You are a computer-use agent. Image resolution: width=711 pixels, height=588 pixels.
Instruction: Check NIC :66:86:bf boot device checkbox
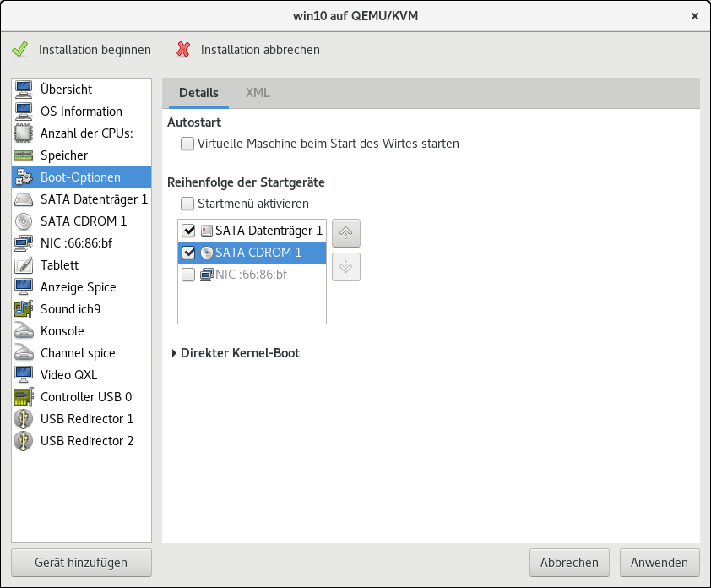[x=188, y=275]
